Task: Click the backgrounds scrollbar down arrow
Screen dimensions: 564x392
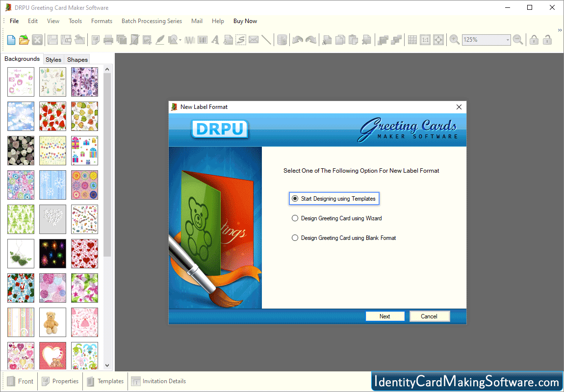Action: click(x=107, y=366)
